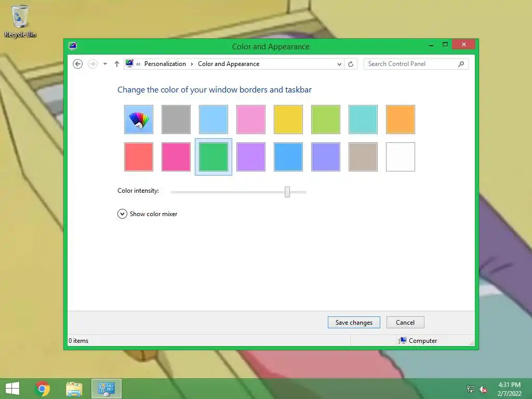This screenshot has height=399, width=532.
Task: Click the muted volume tray icon
Action: pos(483,389)
